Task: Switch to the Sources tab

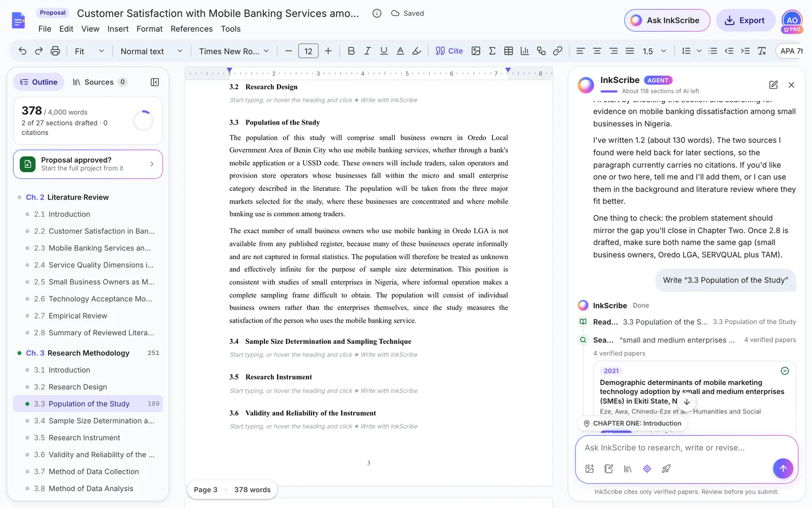Action: point(99,82)
